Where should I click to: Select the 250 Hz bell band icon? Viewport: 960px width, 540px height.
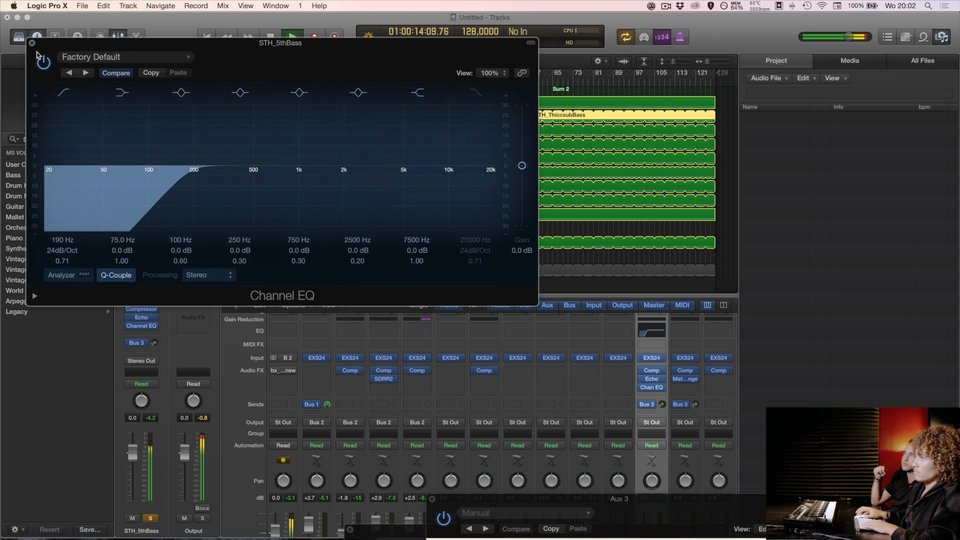[240, 92]
